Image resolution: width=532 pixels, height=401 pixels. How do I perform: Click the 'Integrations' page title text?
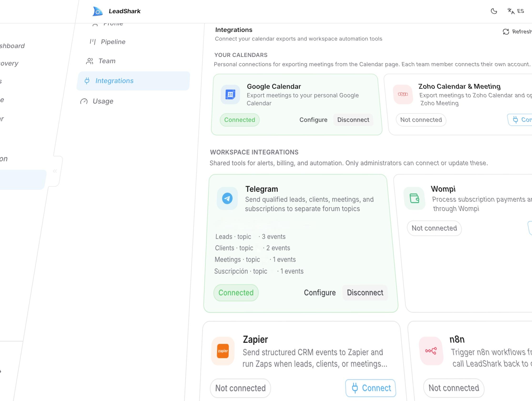(234, 30)
